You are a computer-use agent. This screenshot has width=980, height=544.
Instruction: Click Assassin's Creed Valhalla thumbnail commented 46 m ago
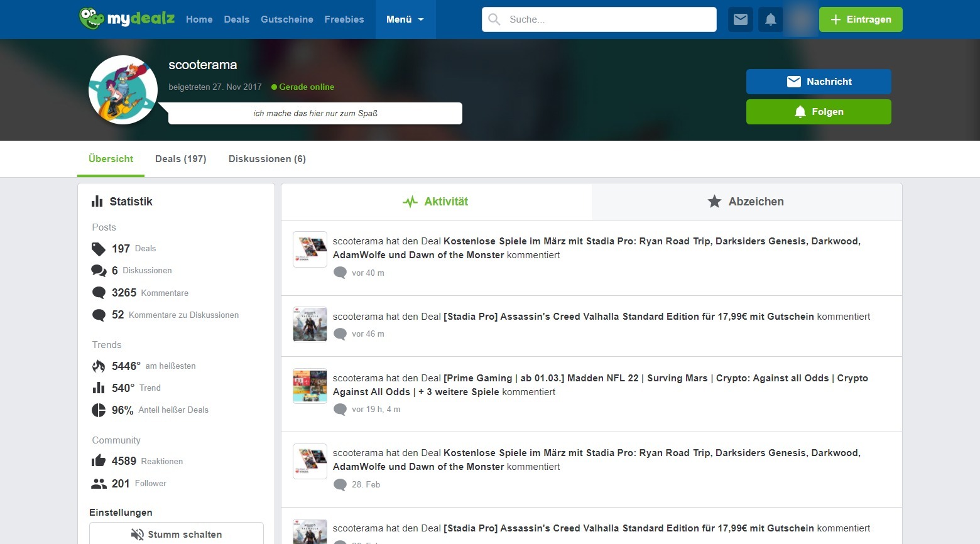point(310,324)
